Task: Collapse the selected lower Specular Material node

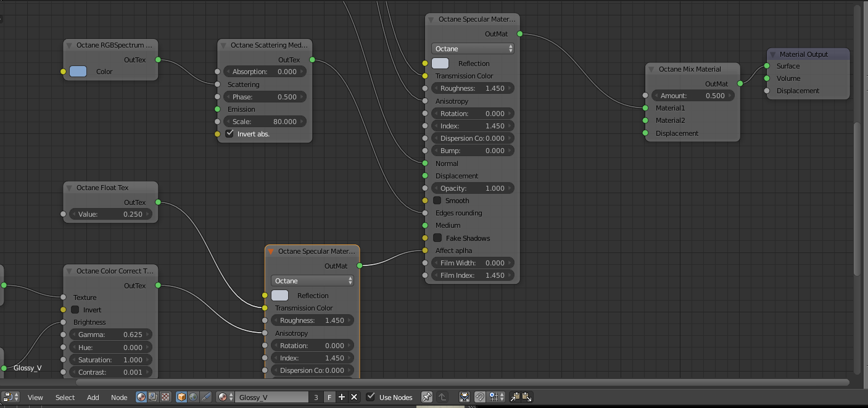Action: (271, 251)
